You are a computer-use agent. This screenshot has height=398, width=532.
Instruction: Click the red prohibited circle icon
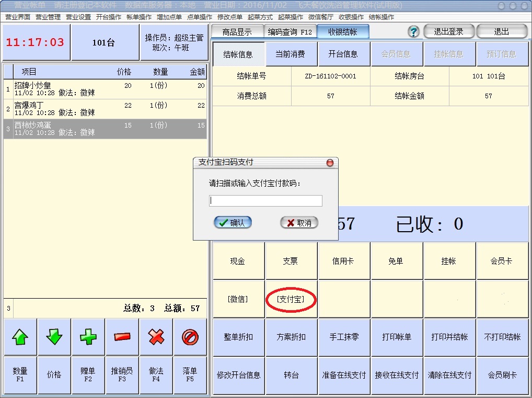(190, 337)
